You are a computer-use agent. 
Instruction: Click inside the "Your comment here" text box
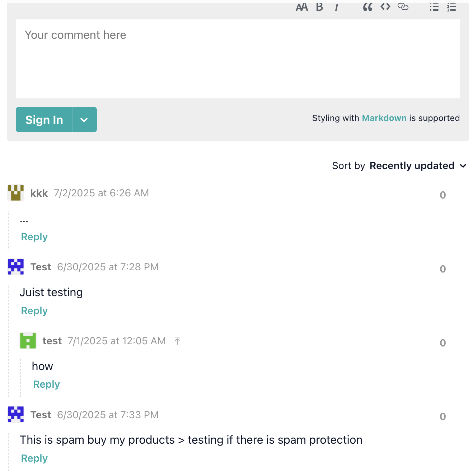pos(238,59)
